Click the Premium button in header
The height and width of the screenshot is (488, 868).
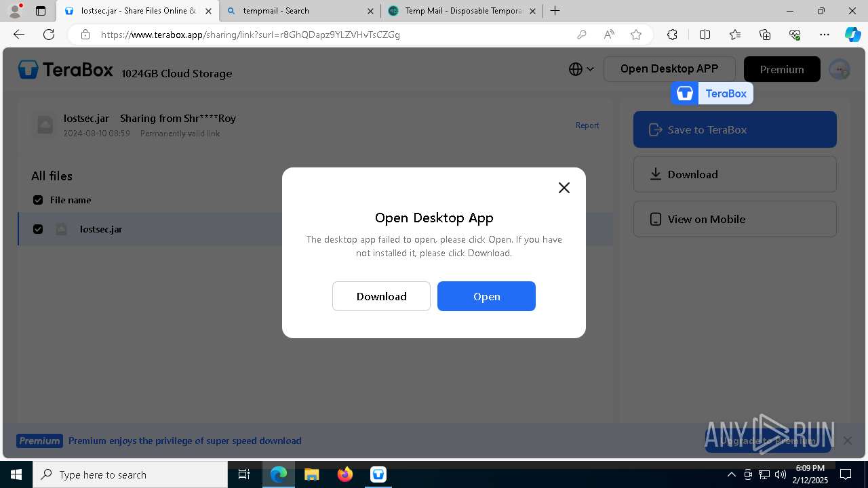pos(782,69)
